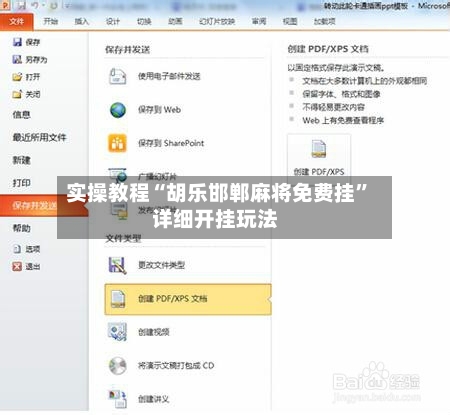
Task: Open PowerPoint Options (选项)
Action: pyautogui.click(x=26, y=249)
